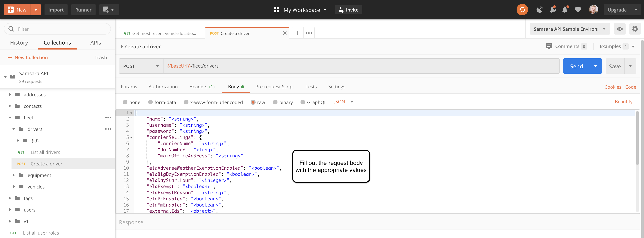Select the GraphQL radio button

coord(303,102)
